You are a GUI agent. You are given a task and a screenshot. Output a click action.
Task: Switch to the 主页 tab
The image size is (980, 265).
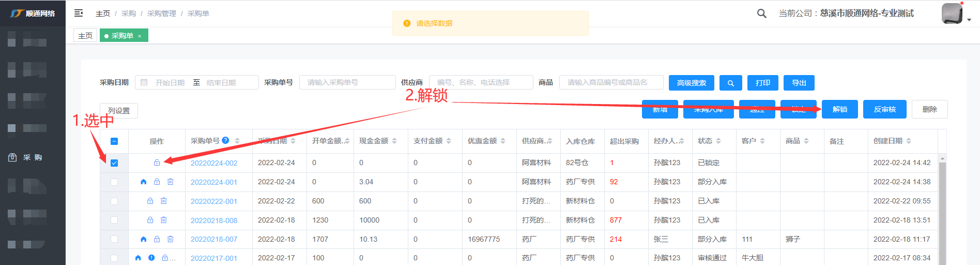pos(85,36)
